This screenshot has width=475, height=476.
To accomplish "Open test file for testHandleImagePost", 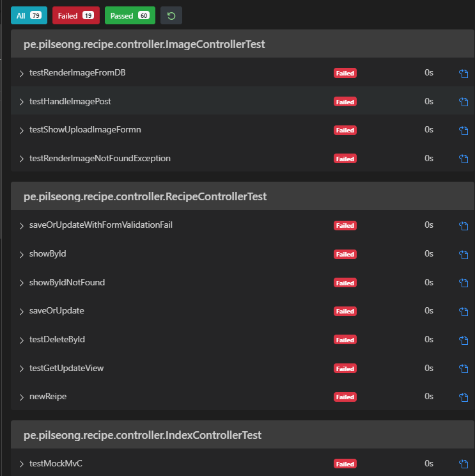I will tap(463, 102).
